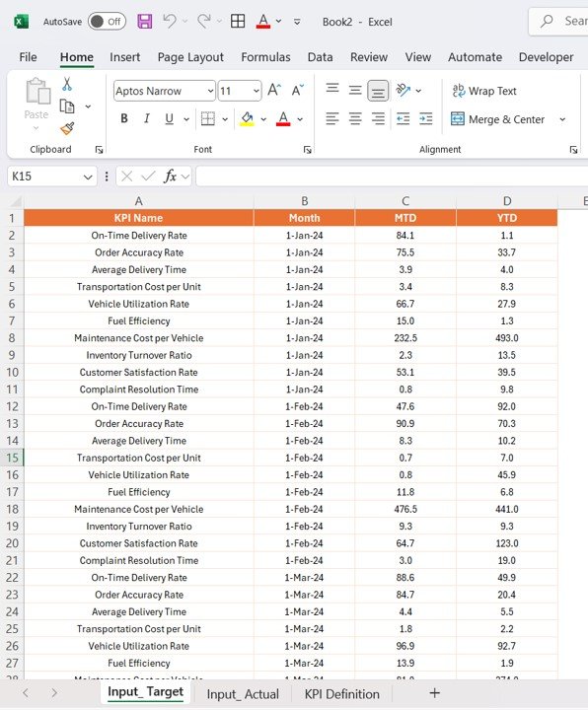Click the Increase Indent icon
Viewport: 588px width, 710px height.
(x=426, y=118)
